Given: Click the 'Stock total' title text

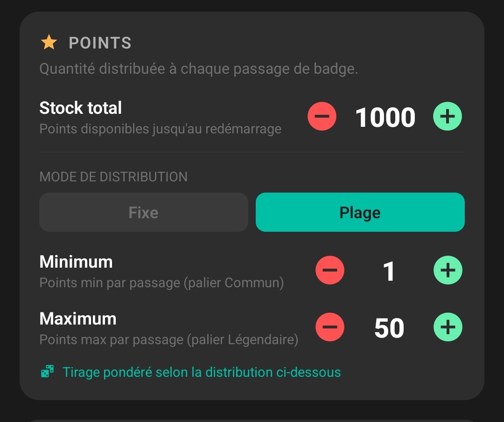Looking at the screenshot, I should [80, 108].
